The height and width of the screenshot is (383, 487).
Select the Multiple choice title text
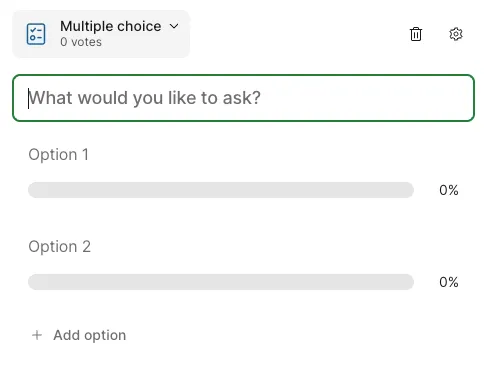(111, 26)
